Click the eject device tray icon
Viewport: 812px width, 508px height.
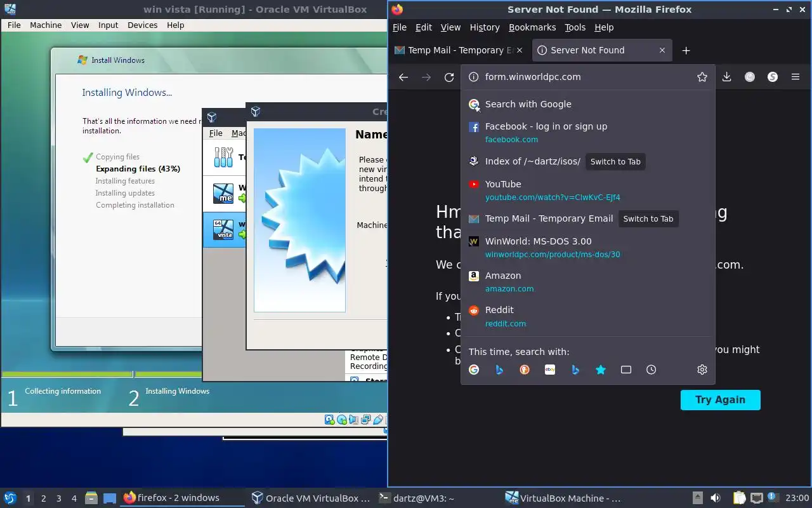[698, 498]
